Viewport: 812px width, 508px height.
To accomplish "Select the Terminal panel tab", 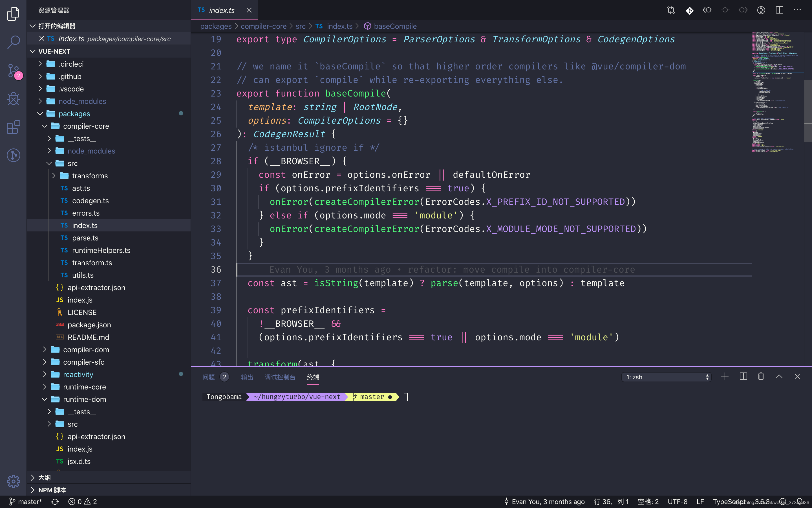I will pyautogui.click(x=313, y=377).
